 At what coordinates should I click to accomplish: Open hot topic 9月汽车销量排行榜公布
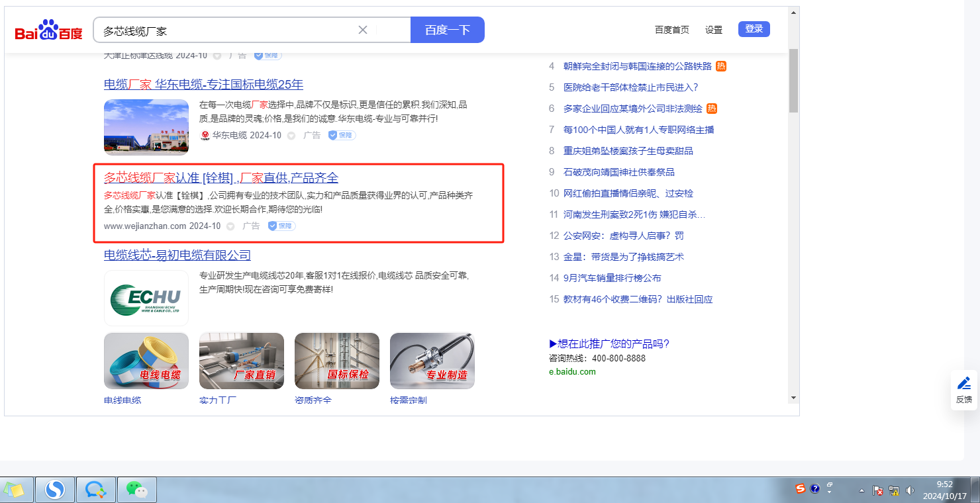pos(612,278)
